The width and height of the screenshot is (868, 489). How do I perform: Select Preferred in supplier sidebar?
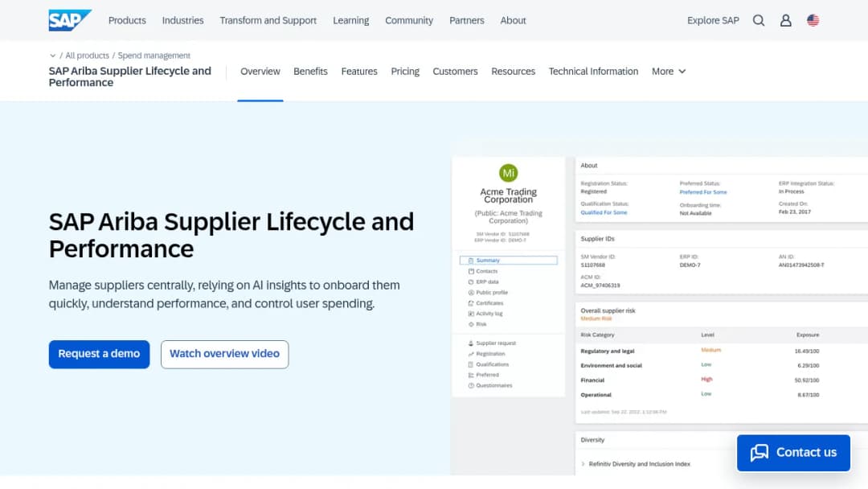487,375
